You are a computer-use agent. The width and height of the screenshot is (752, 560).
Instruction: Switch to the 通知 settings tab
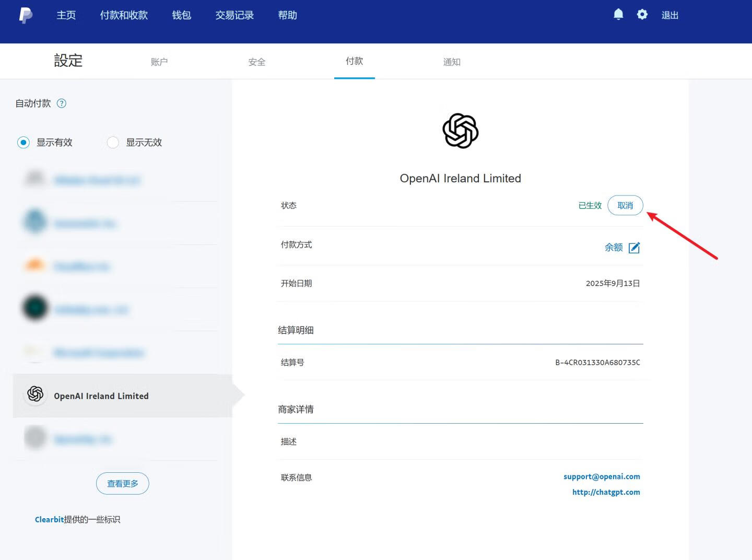click(452, 62)
